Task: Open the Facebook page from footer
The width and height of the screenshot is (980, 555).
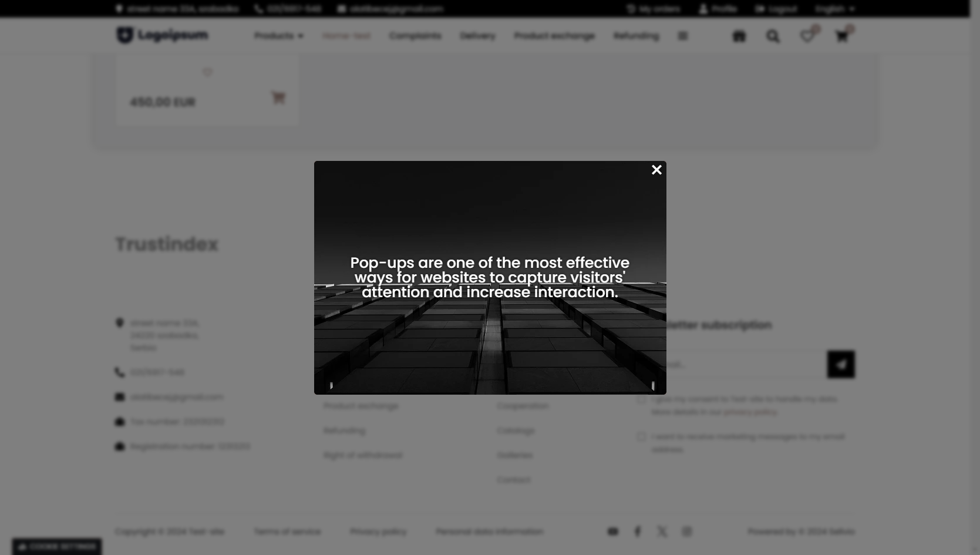Action: (637, 531)
